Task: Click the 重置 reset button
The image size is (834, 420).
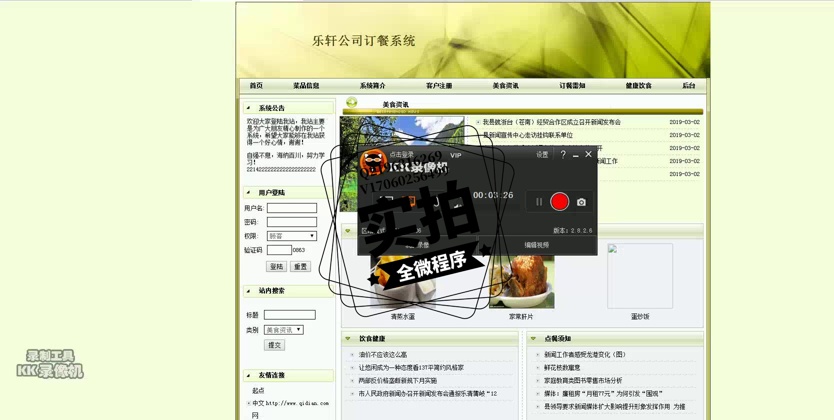Action: point(301,266)
